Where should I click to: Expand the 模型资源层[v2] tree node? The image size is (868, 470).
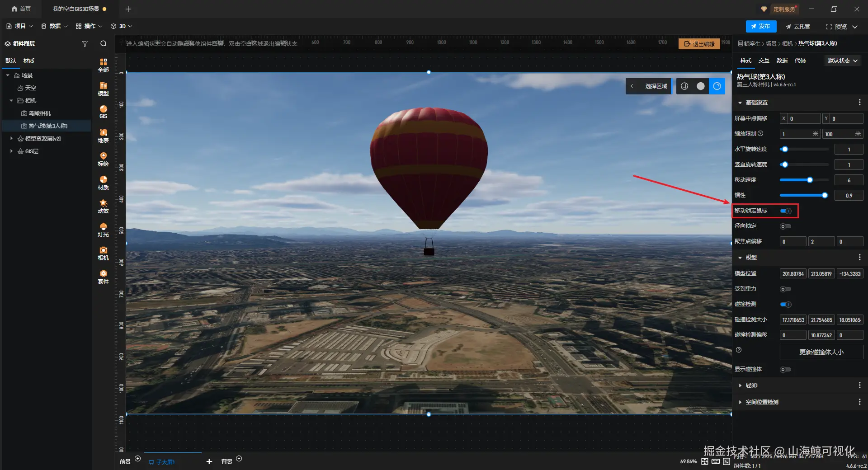(x=11, y=138)
